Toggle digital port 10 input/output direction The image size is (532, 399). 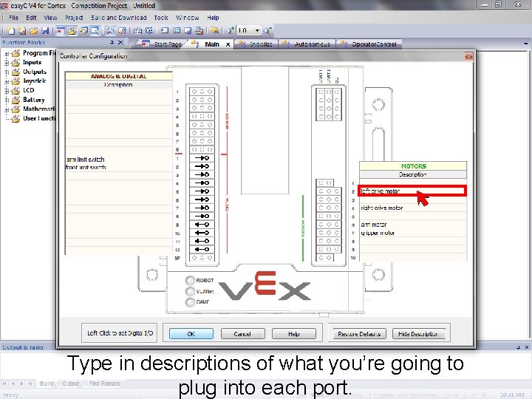(x=202, y=233)
